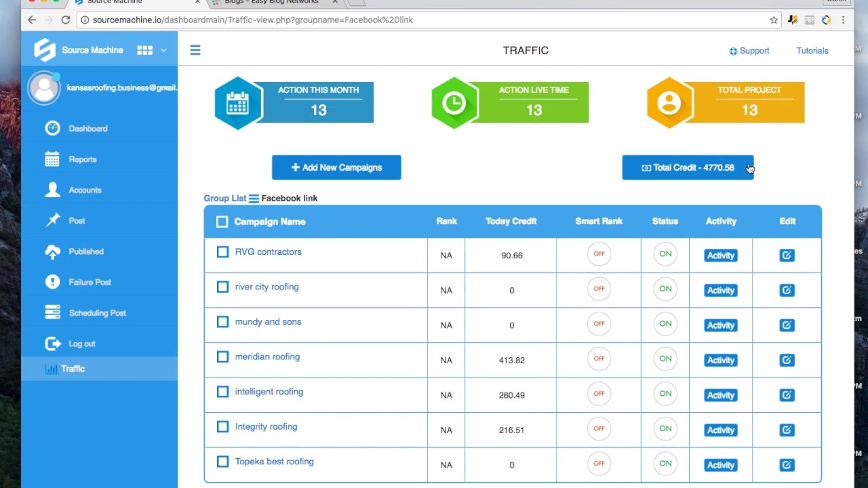The image size is (868, 488).
Task: Open Dashboard in the sidebar
Action: [88, 129]
